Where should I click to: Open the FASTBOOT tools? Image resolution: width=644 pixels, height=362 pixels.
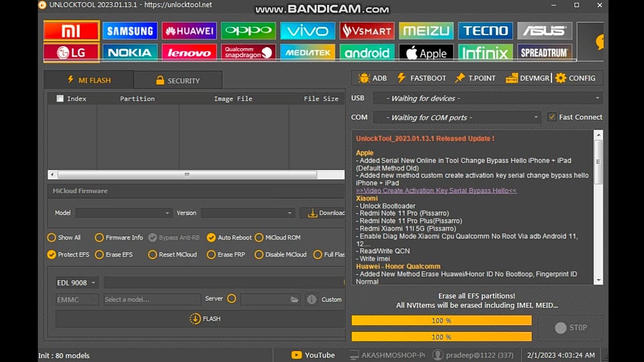pyautogui.click(x=422, y=78)
